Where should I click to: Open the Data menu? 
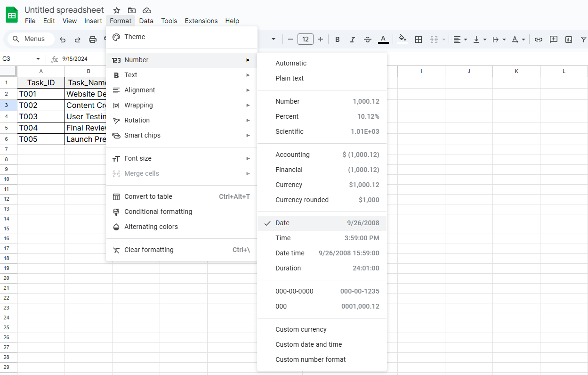pos(146,21)
